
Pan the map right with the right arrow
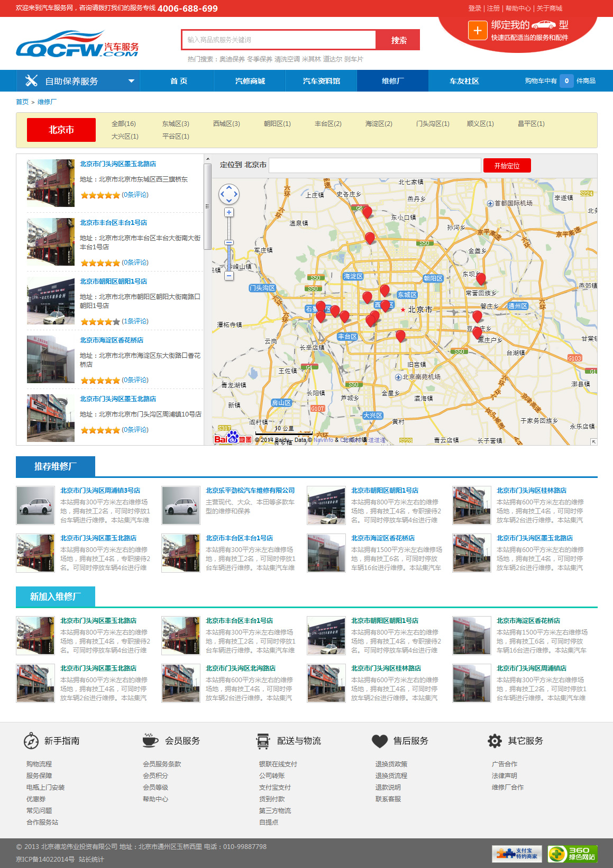point(236,194)
